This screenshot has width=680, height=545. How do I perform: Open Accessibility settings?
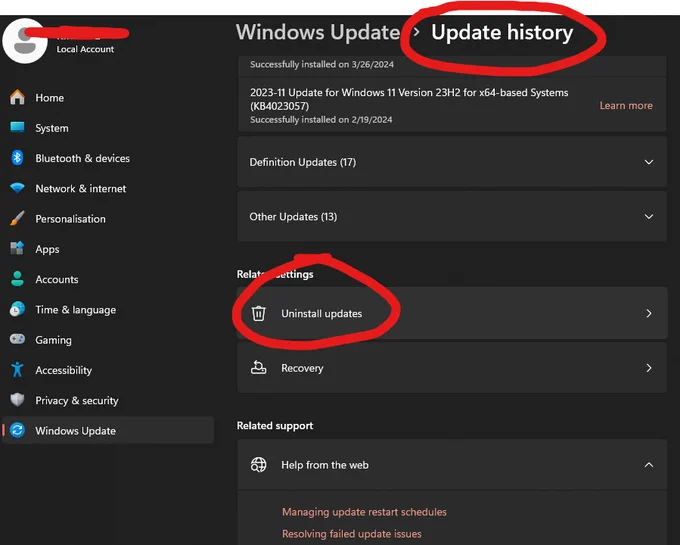coord(108,370)
